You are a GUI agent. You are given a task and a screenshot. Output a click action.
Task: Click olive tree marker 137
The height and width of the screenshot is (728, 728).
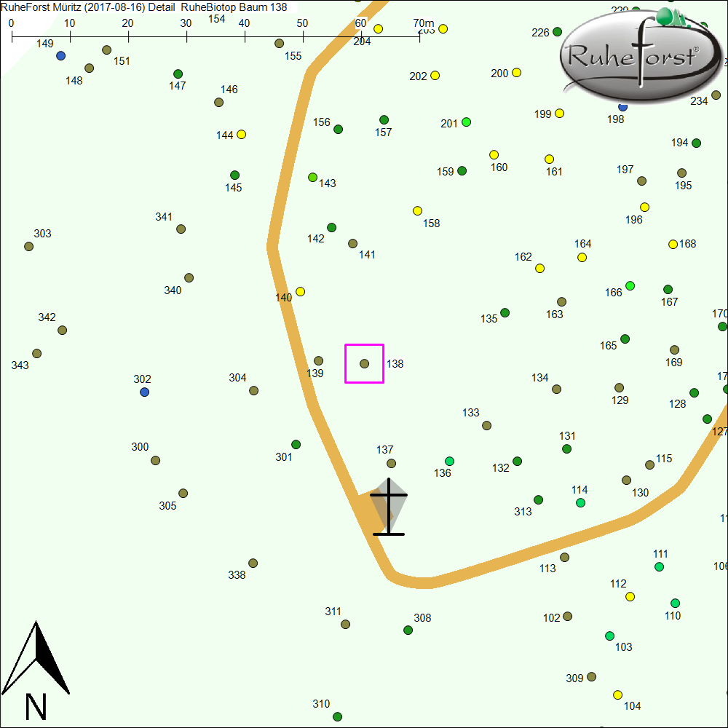391,464
